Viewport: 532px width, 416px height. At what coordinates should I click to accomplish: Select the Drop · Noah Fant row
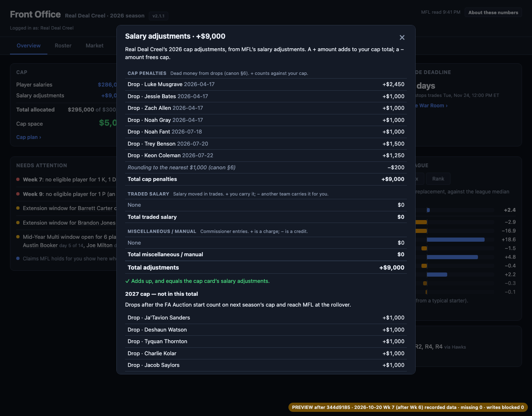tap(266, 132)
